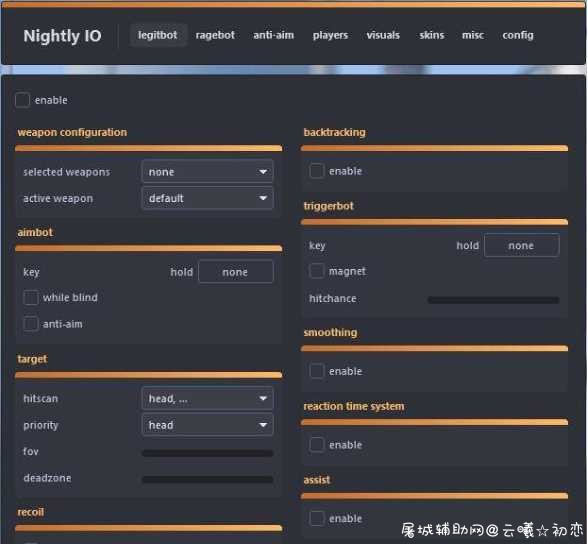The image size is (588, 544).
Task: Click the fov slider
Action: (x=207, y=453)
